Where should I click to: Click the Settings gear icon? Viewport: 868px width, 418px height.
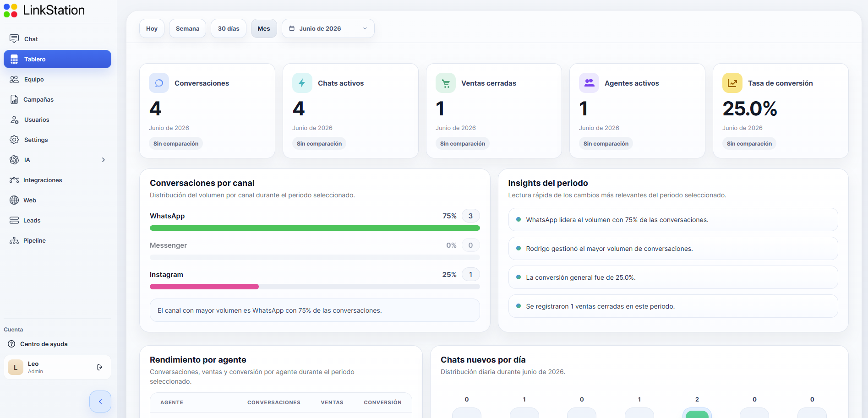pos(14,140)
